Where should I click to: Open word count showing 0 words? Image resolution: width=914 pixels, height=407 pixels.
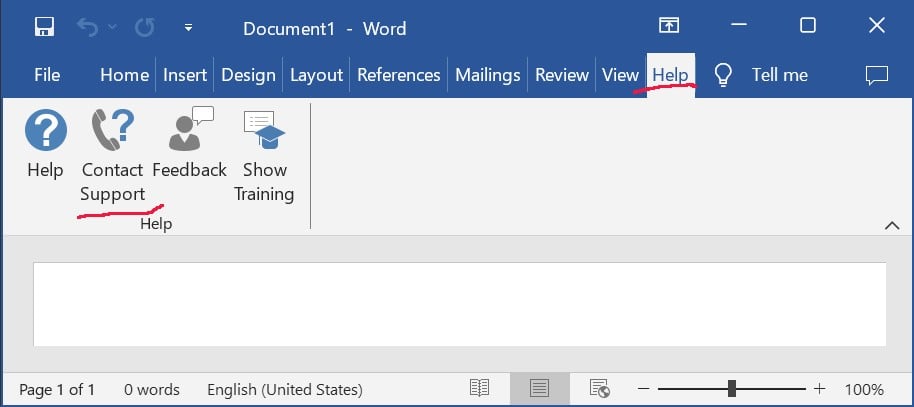tap(152, 390)
